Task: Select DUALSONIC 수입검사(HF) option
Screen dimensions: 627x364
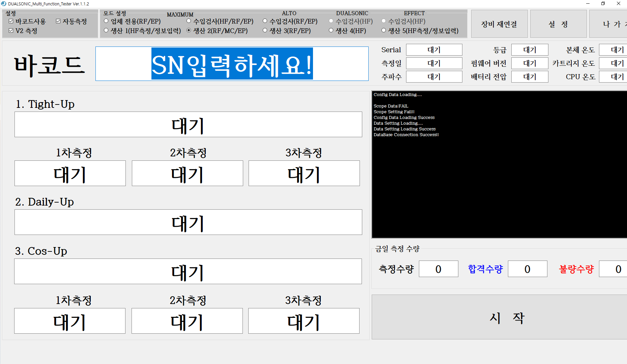Action: click(x=331, y=21)
